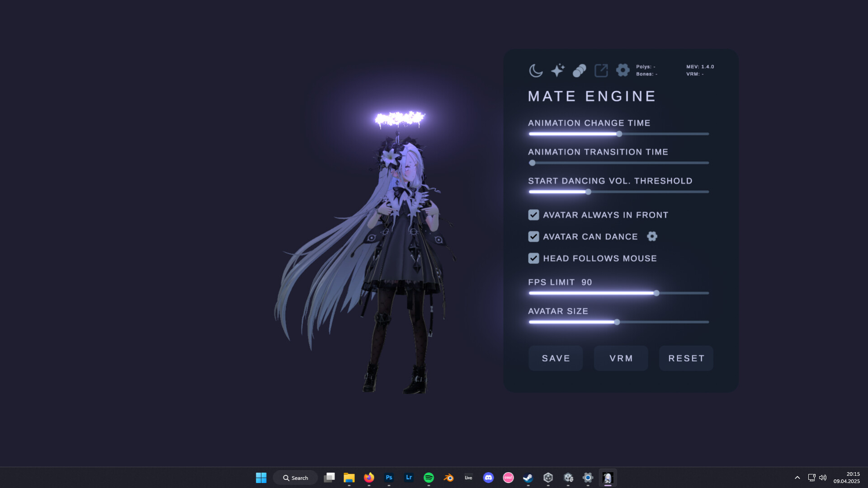
Task: Open Discord from the taskbar
Action: (x=488, y=478)
